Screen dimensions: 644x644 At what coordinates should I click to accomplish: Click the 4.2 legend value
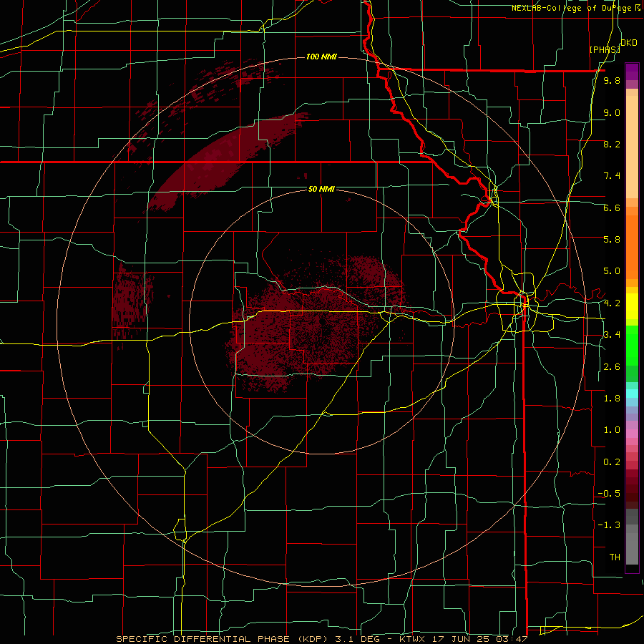(x=612, y=303)
